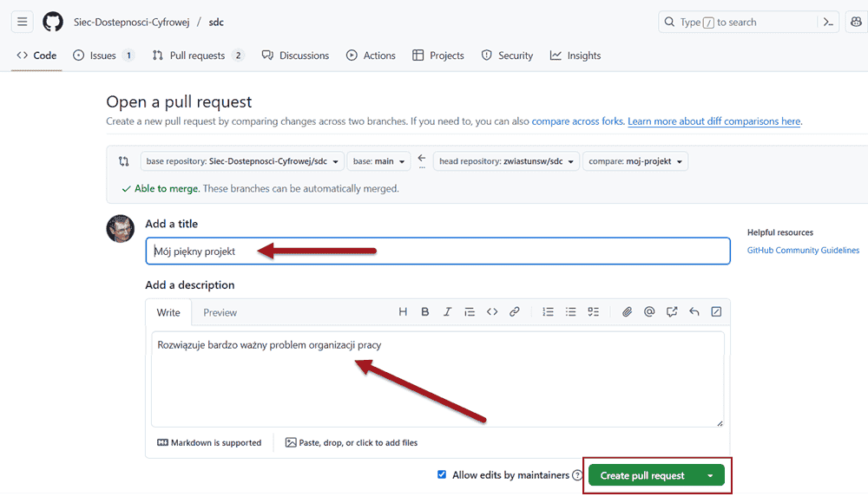
Task: Open the base branch dropdown showing main
Action: click(x=378, y=160)
